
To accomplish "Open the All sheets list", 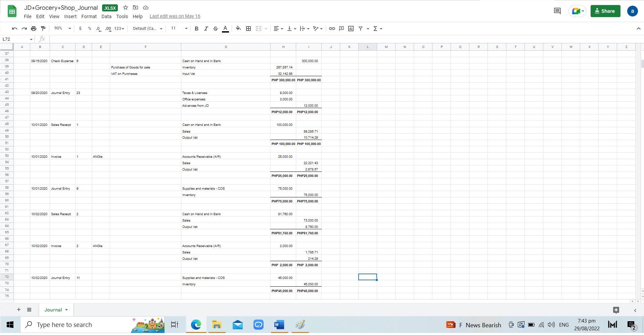I will point(29,310).
